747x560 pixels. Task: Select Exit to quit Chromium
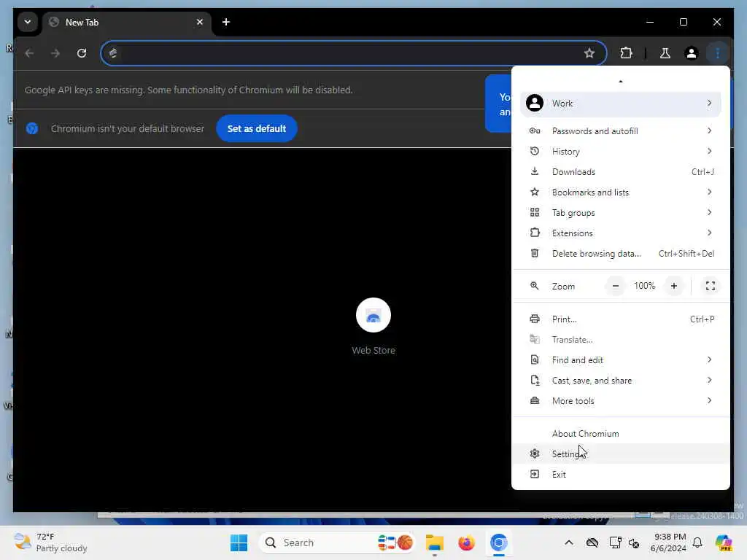620,475
